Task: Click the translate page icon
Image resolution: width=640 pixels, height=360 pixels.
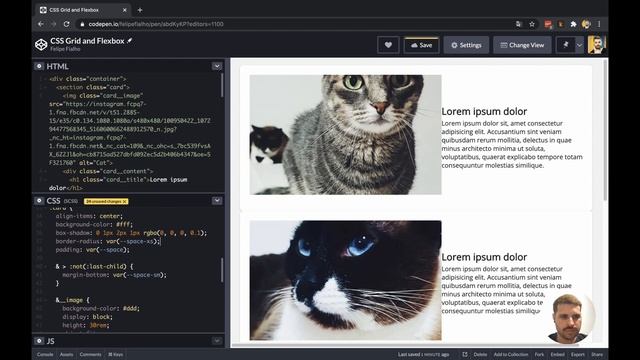Action: tap(518, 24)
